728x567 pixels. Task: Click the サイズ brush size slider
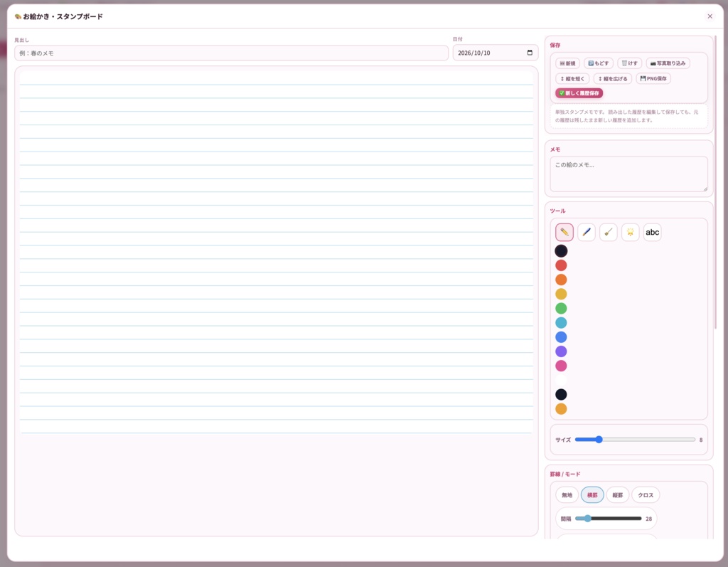635,439
